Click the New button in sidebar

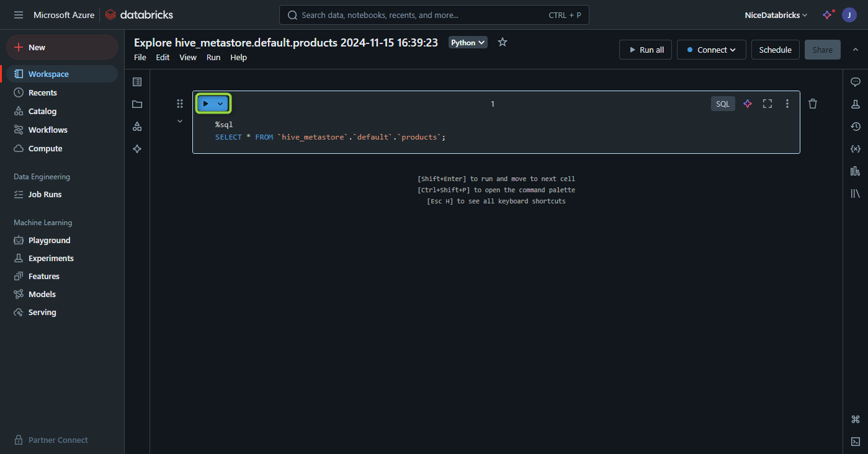62,47
